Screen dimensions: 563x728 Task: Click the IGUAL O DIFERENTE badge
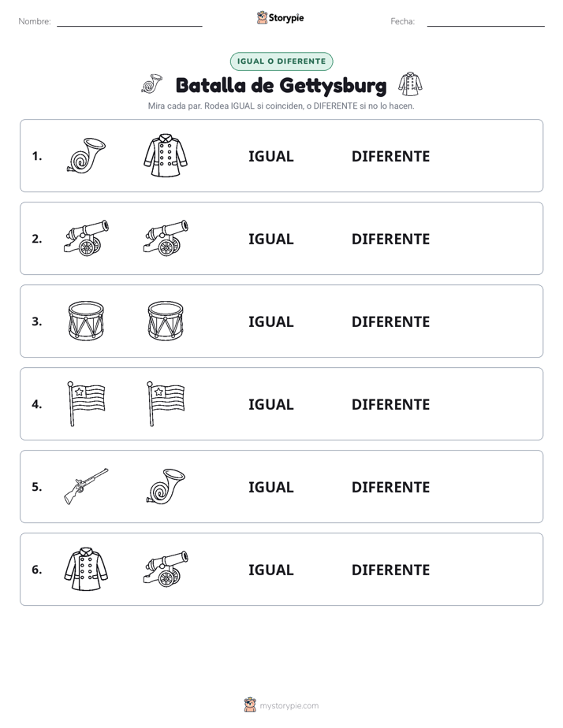[x=281, y=61]
